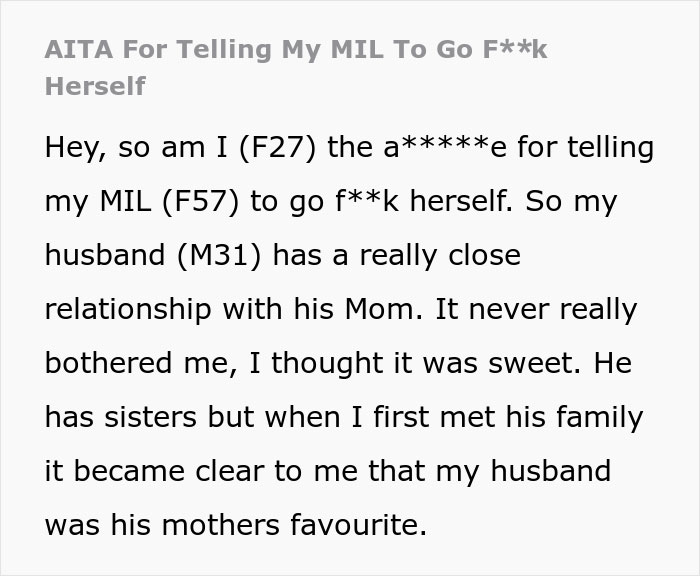Image resolution: width=700 pixels, height=576 pixels.
Task: Click the word "Herself" in the title
Action: (95, 86)
